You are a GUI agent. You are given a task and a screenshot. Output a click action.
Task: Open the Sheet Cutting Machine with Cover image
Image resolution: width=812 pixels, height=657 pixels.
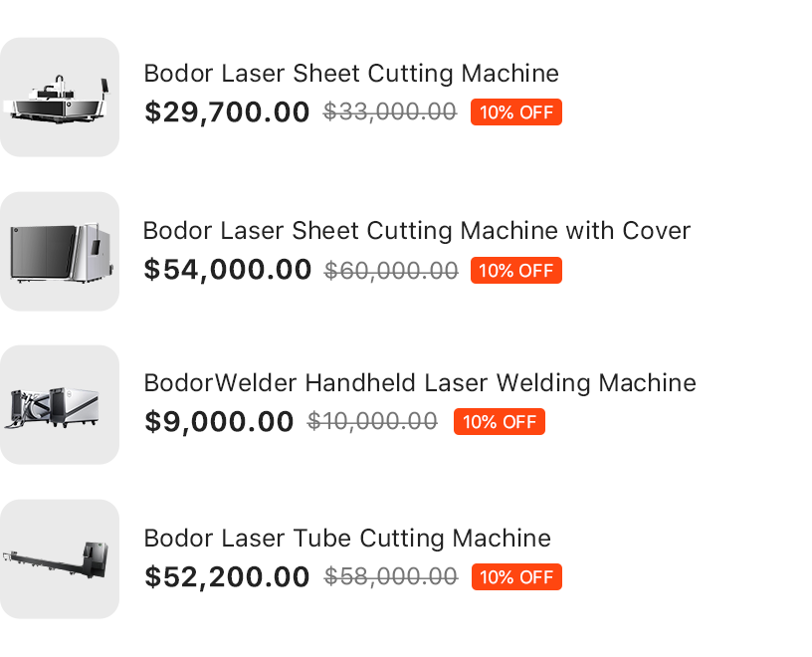(x=60, y=252)
